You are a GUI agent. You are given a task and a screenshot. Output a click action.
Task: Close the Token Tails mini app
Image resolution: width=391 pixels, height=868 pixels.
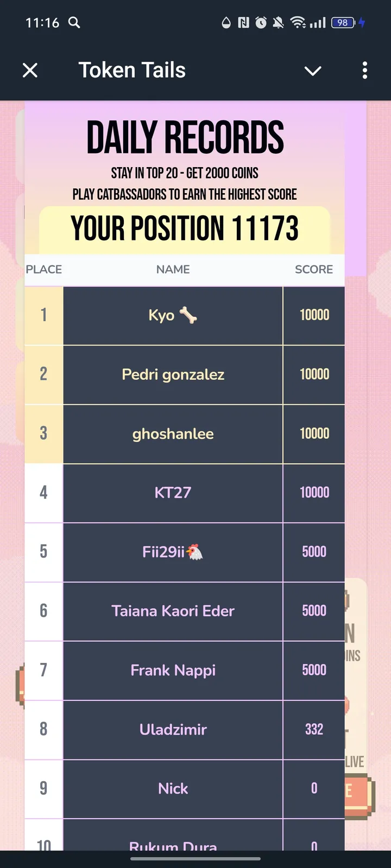[30, 70]
